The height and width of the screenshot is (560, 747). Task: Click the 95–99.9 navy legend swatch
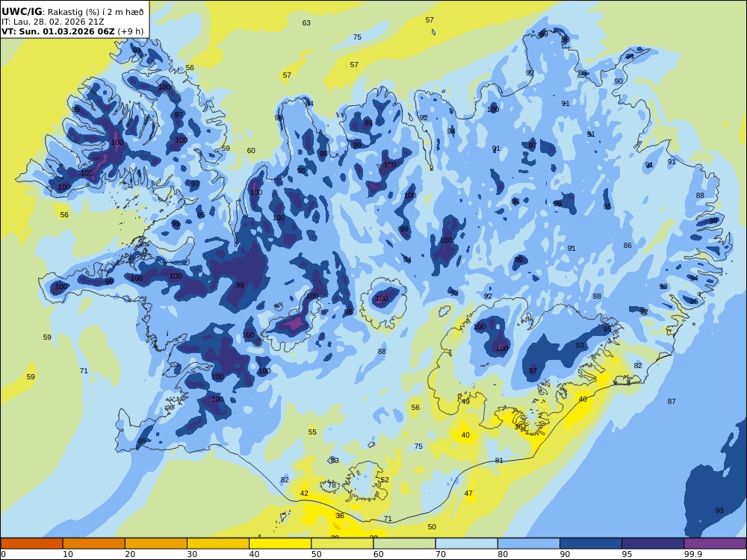point(653,544)
